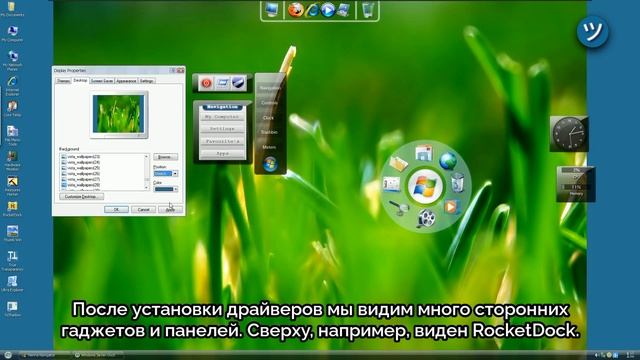Click the background list scroll-down arrow
The height and width of the screenshot is (360, 640).
(x=147, y=187)
